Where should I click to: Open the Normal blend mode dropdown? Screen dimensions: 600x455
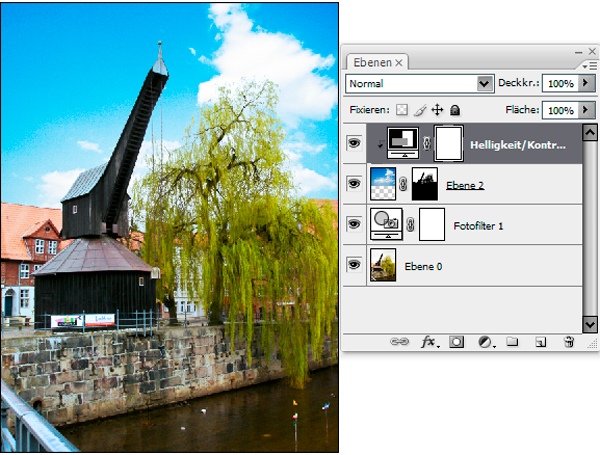coord(486,84)
